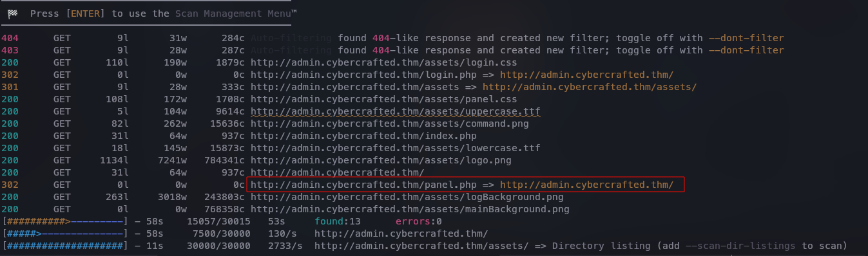Open the command.png image URL

click(x=389, y=123)
